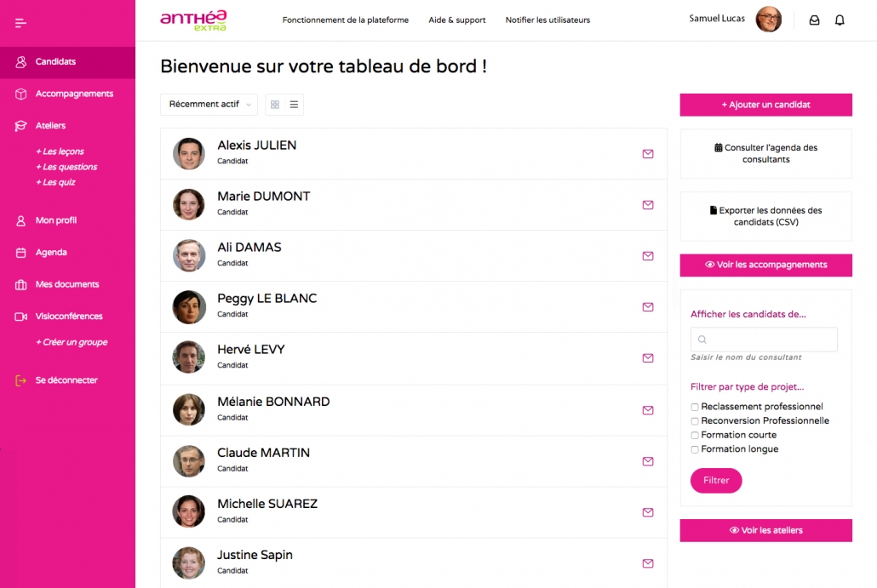Open the inbox messages icon
Image resolution: width=877 pixels, height=588 pixels.
pyautogui.click(x=814, y=20)
